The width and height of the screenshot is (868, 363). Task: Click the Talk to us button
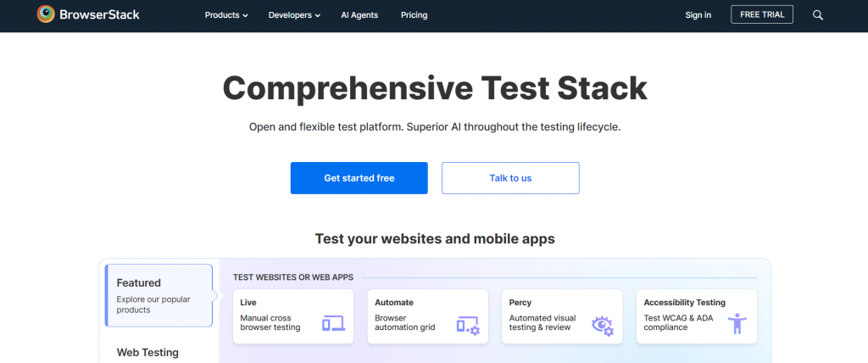coord(510,178)
